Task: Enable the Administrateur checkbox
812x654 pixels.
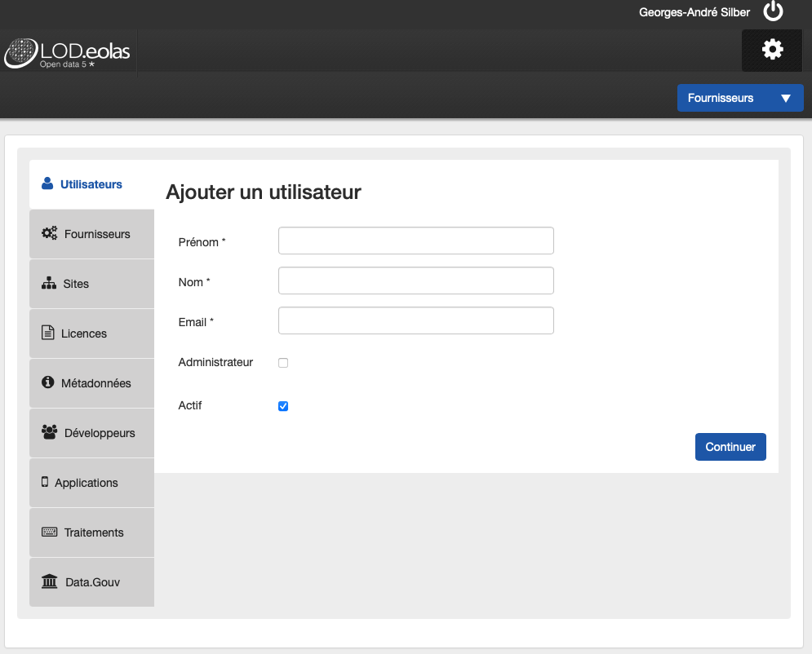Action: click(x=283, y=363)
